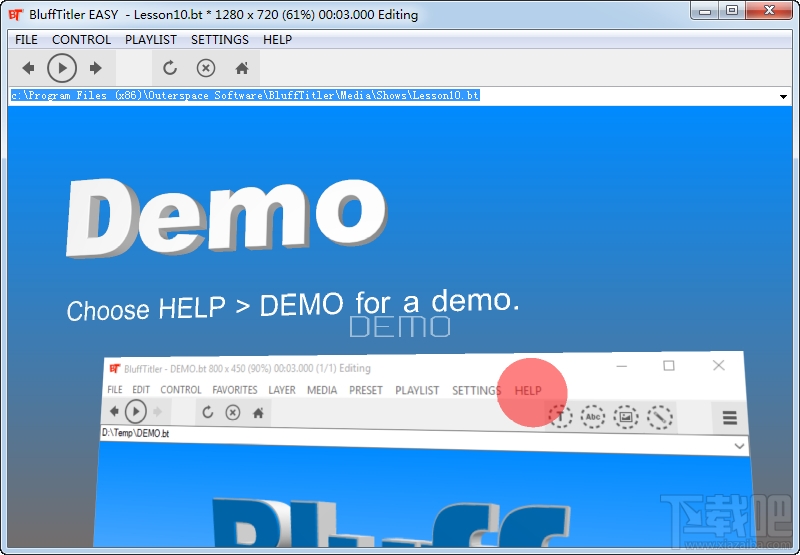Close the BluffTitler EASY window
Screen dimensions: 800x555
[770, 10]
